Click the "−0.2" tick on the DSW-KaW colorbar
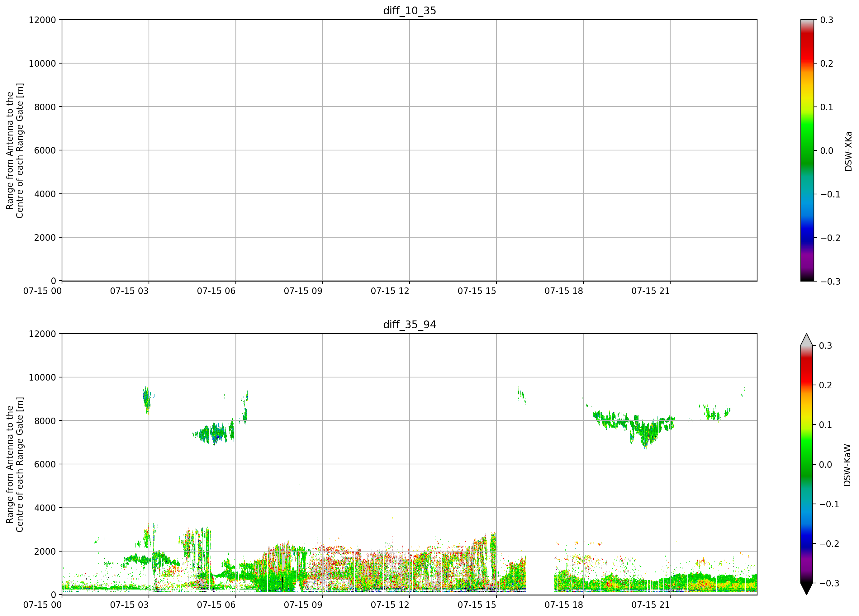This screenshot has width=859, height=616. [829, 544]
